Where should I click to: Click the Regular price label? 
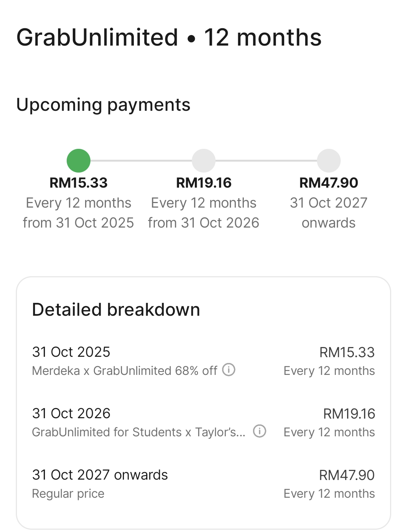(68, 494)
